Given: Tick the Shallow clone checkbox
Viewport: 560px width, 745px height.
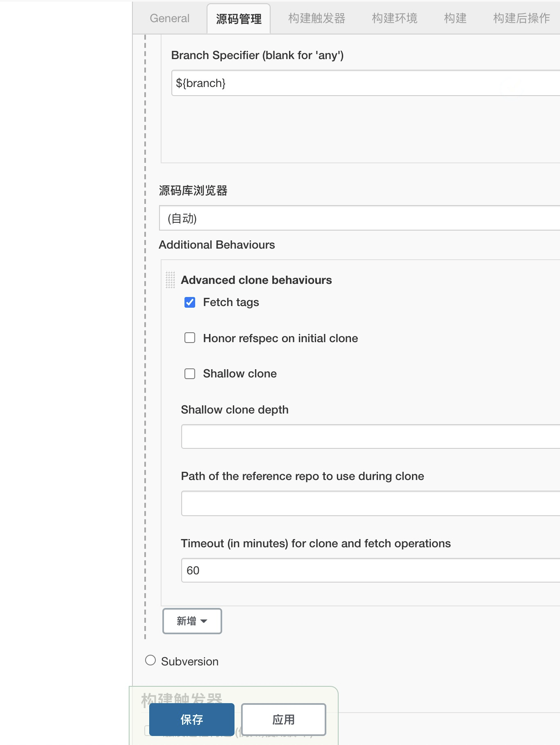Looking at the screenshot, I should (x=190, y=374).
